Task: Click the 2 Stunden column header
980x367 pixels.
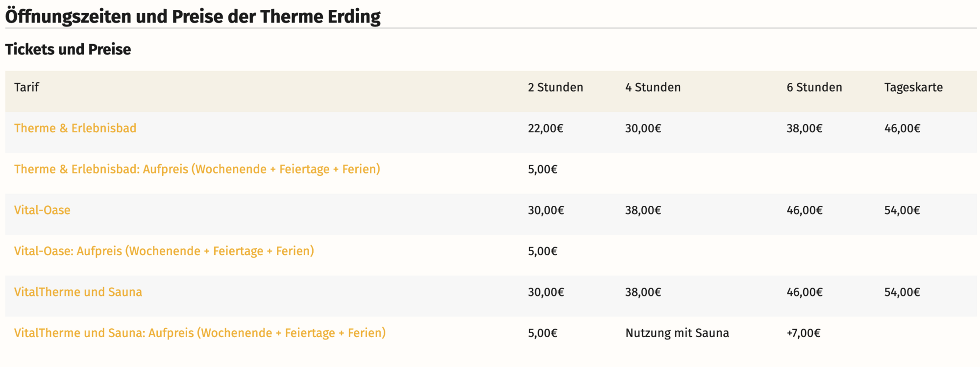Action: click(555, 87)
